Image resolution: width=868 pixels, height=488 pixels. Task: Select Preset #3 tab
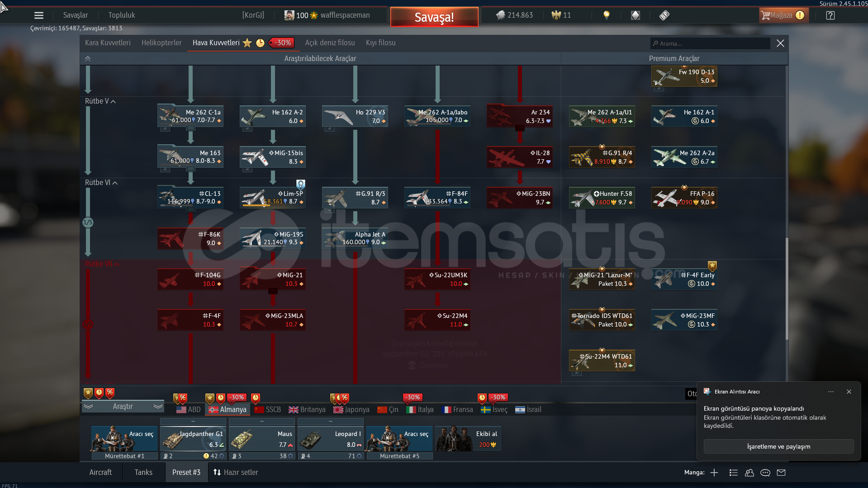pos(186,472)
